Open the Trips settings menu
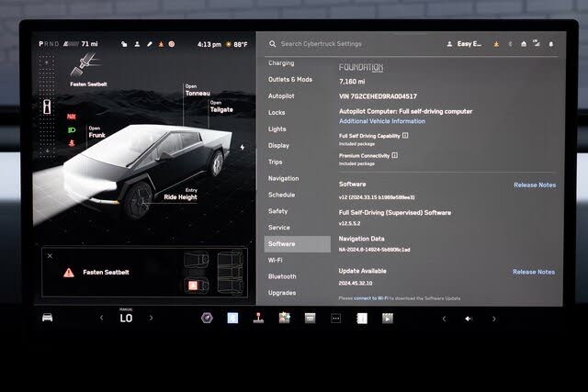588x392 pixels. 276,162
